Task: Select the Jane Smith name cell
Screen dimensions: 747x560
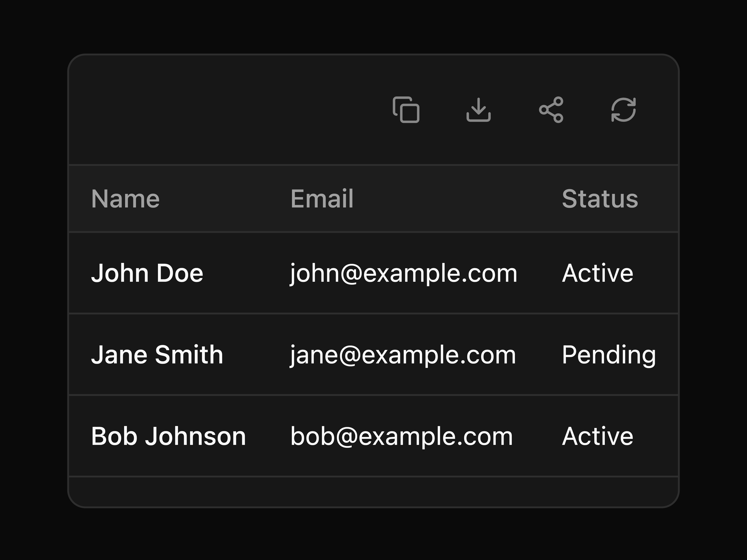Action: pos(157,355)
